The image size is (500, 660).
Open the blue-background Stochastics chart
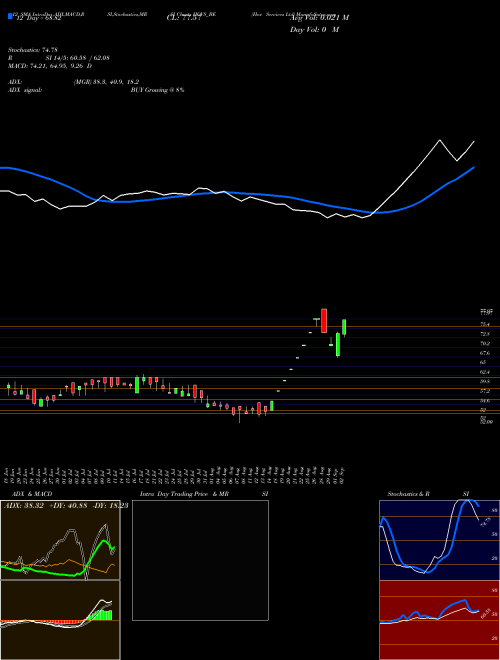click(x=439, y=540)
